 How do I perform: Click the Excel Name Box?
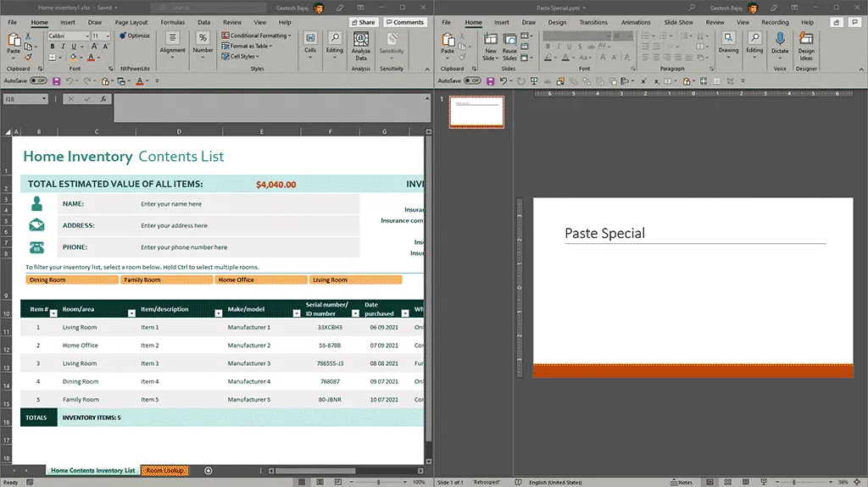coord(26,99)
